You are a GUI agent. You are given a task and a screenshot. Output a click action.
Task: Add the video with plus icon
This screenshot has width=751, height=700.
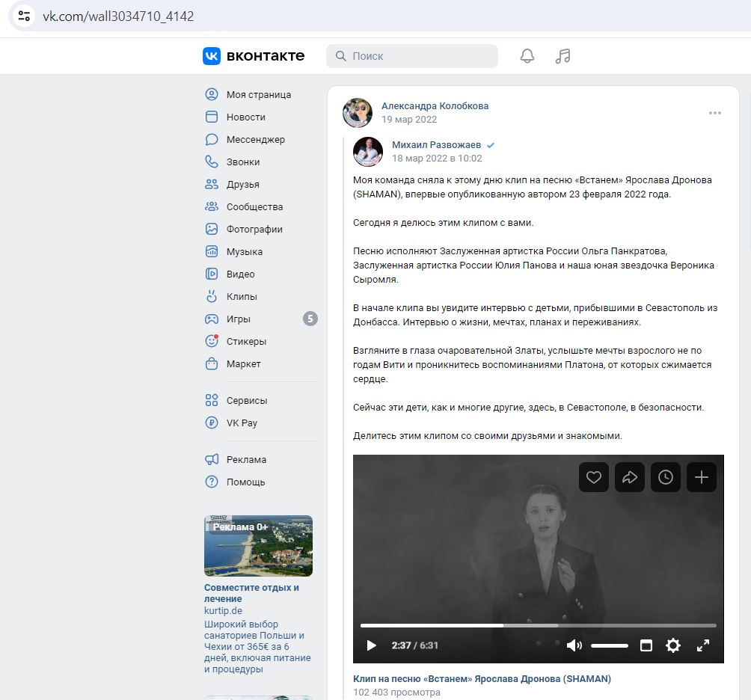(702, 477)
